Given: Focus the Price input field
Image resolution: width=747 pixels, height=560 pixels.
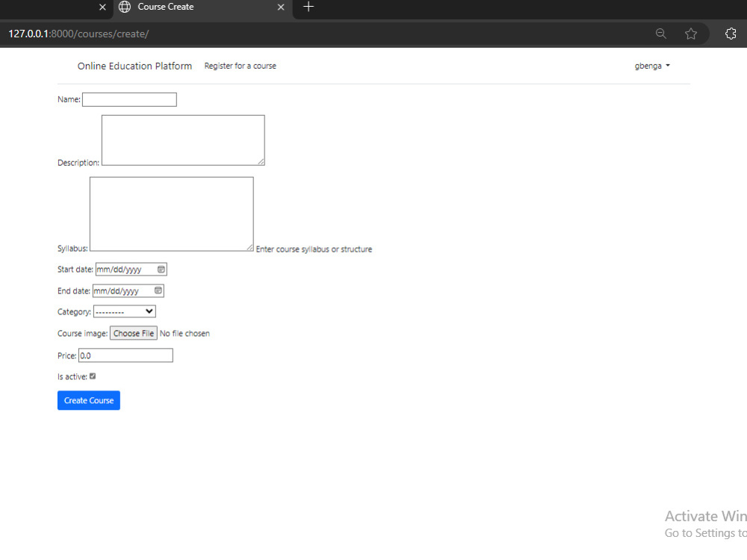Looking at the screenshot, I should click(x=125, y=355).
